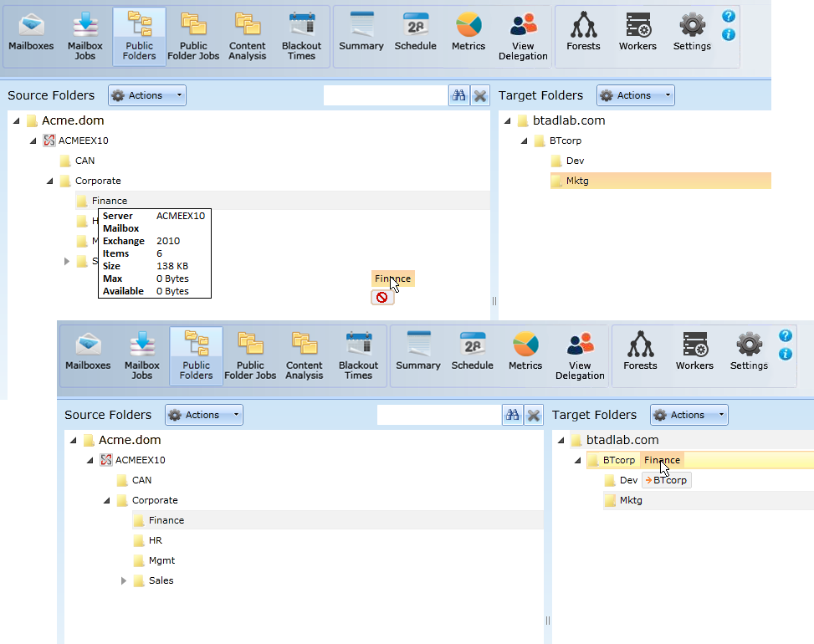Open Mailboxes in the lower toolbar
This screenshot has width=814, height=644.
tap(88, 353)
